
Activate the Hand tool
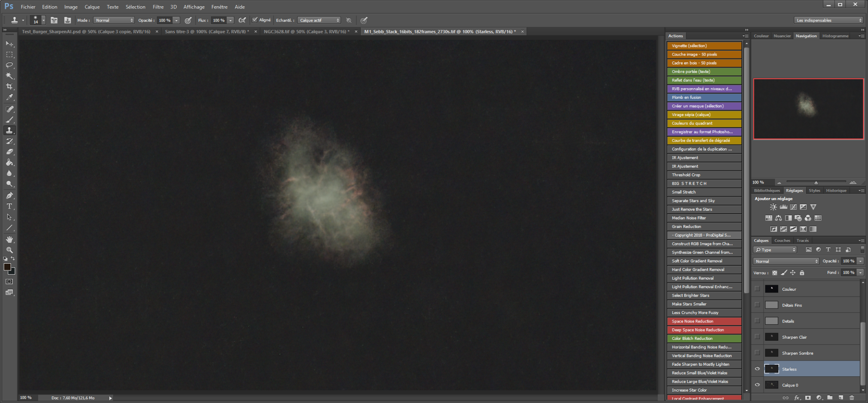[9, 239]
